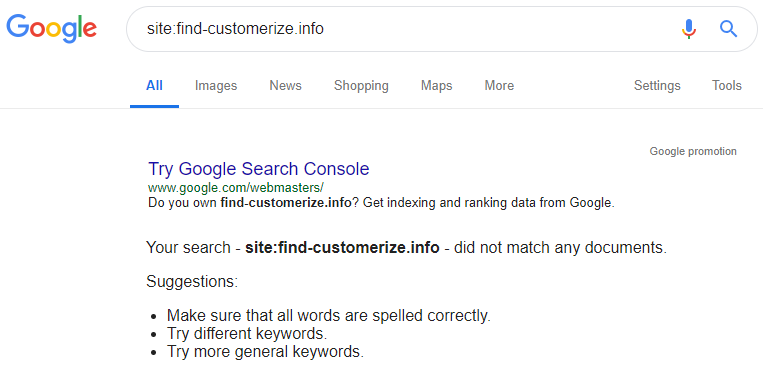
Task: Open the Settings dropdown menu
Action: click(x=657, y=86)
